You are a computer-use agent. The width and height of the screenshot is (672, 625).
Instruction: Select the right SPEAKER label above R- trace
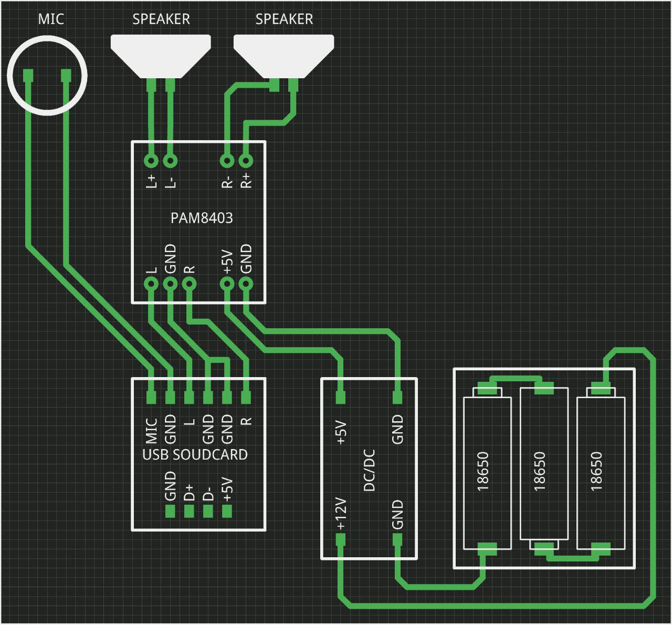click(x=284, y=19)
